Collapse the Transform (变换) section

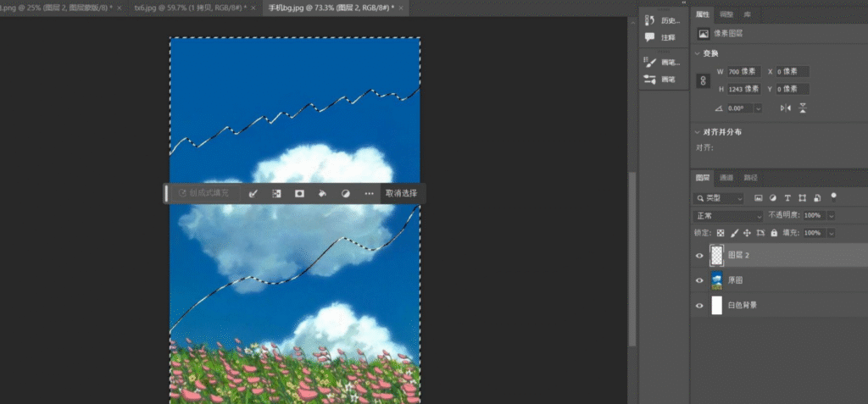[x=698, y=53]
